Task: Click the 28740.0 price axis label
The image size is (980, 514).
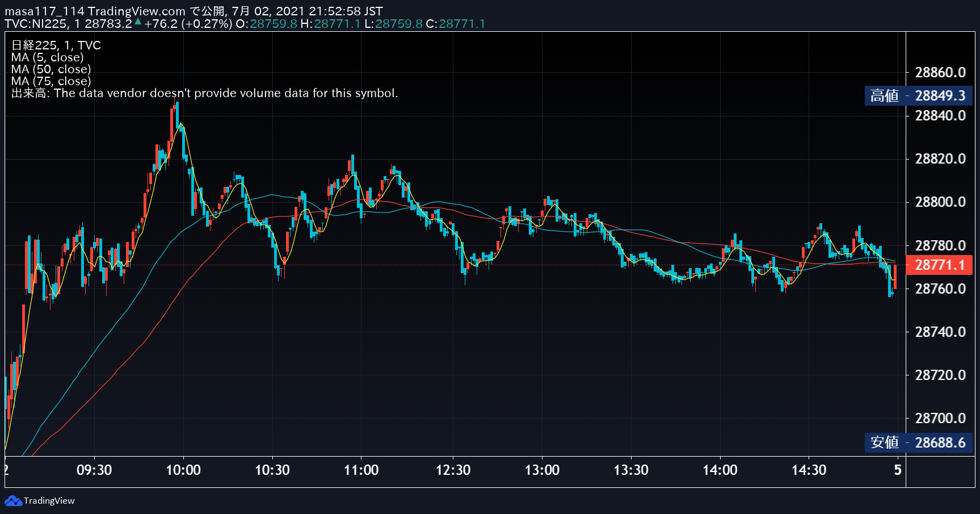Action: point(940,332)
